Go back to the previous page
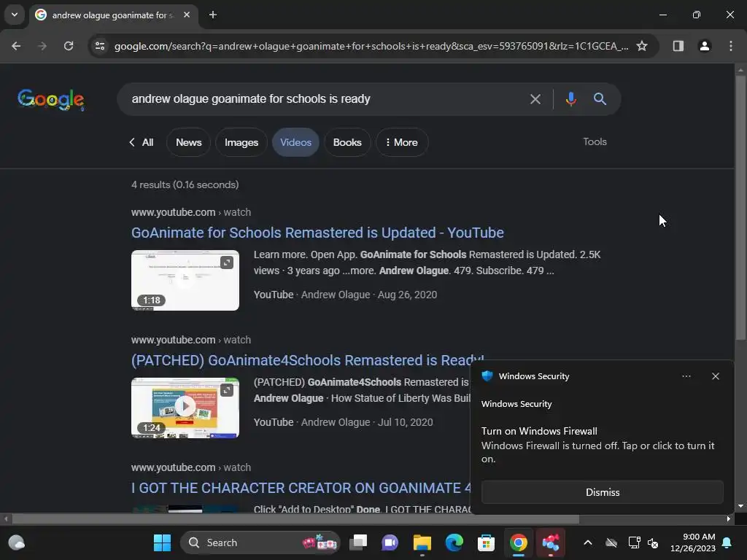 click(x=16, y=46)
